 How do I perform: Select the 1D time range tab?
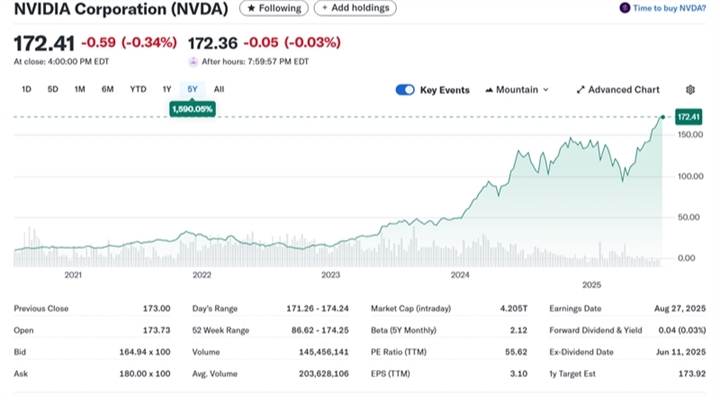[x=27, y=89]
